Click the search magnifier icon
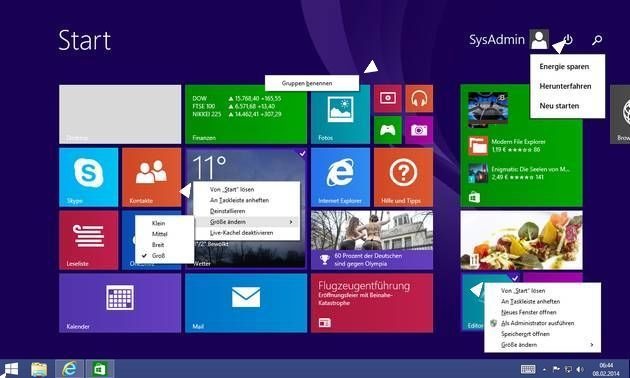Image resolution: width=630 pixels, height=378 pixels. click(597, 40)
